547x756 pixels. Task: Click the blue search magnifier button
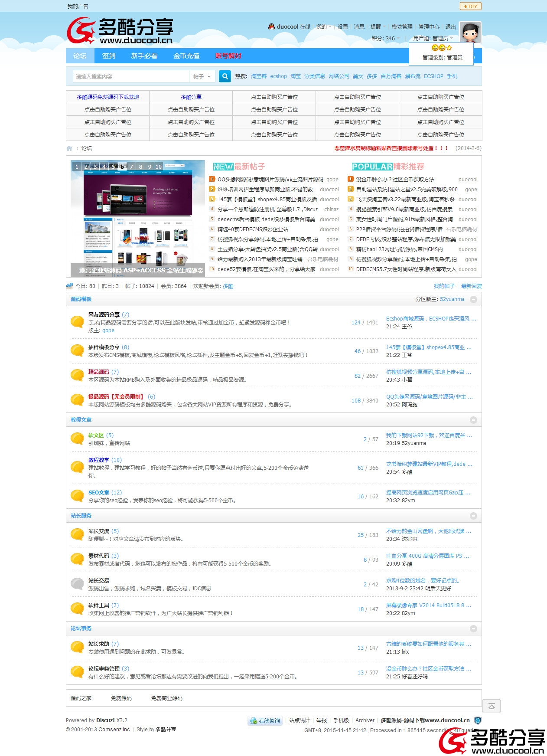(x=225, y=76)
